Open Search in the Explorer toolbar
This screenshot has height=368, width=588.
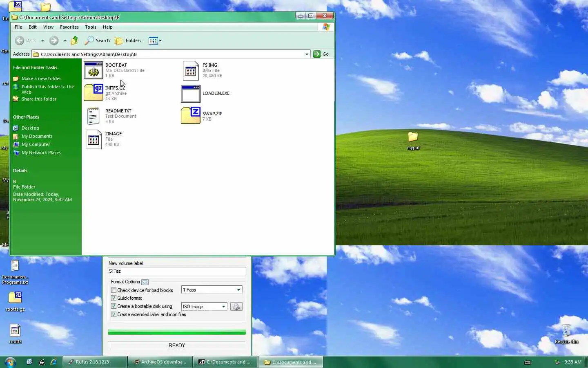coord(97,40)
